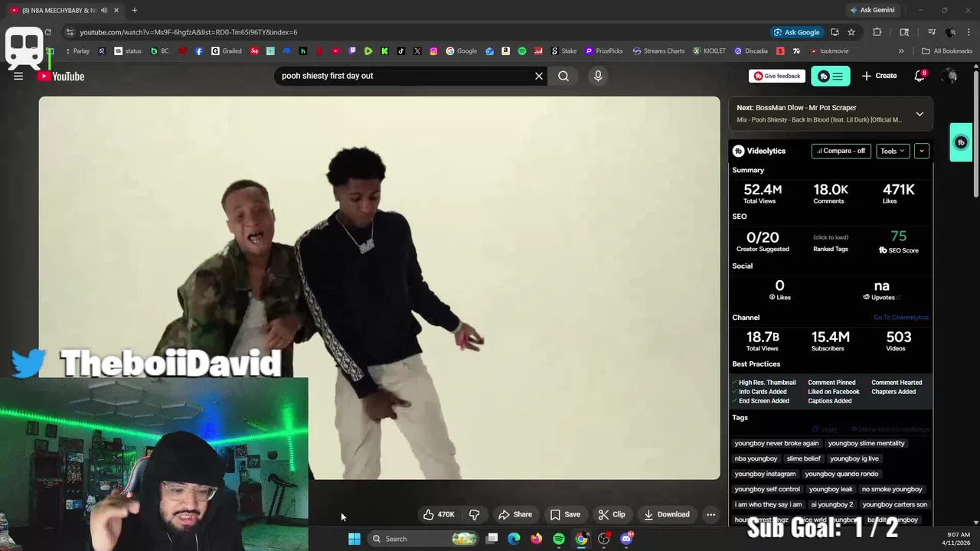Clip the video with scissors button
980x551 pixels.
612,514
